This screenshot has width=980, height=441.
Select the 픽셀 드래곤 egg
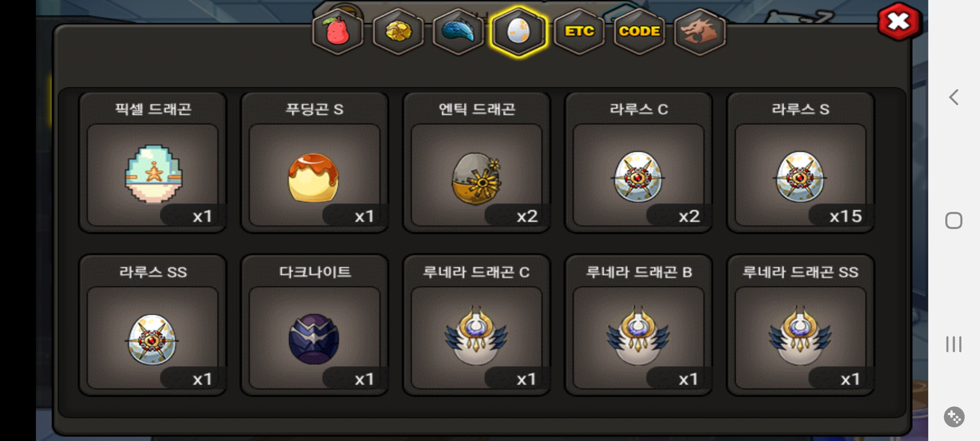[153, 163]
